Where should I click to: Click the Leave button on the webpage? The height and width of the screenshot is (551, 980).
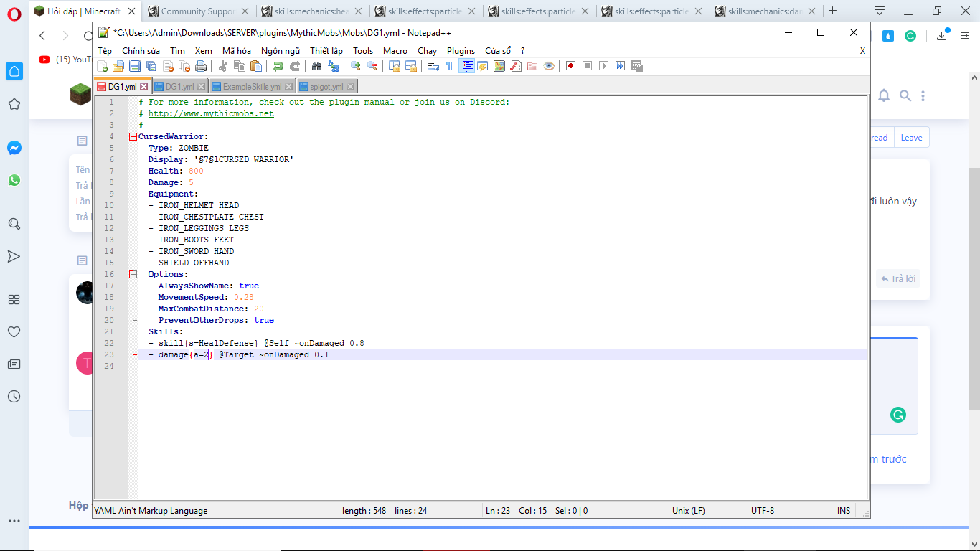tap(911, 138)
